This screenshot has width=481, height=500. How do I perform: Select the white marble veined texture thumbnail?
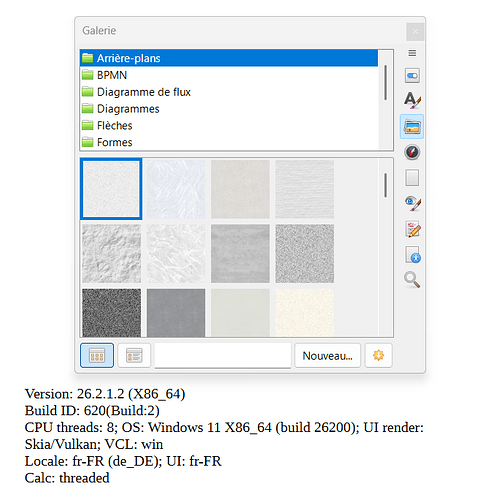176,253
